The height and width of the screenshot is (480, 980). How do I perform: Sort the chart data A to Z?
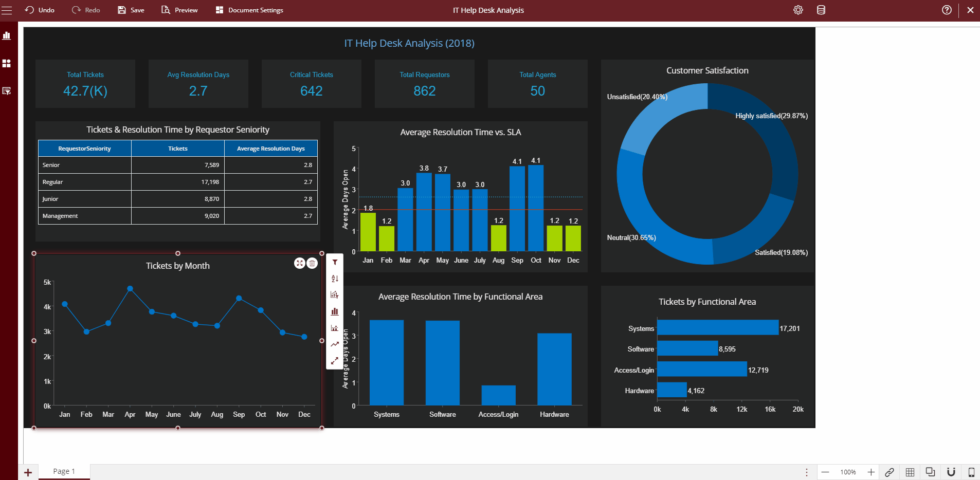(335, 279)
